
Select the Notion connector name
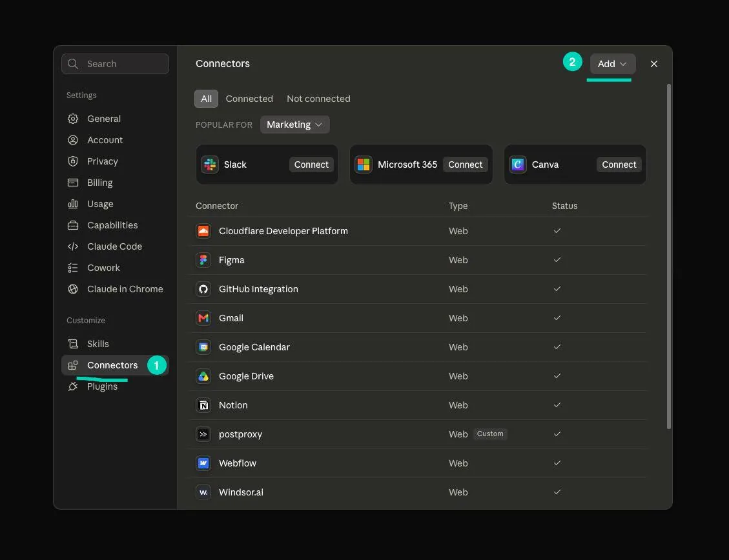coord(233,405)
